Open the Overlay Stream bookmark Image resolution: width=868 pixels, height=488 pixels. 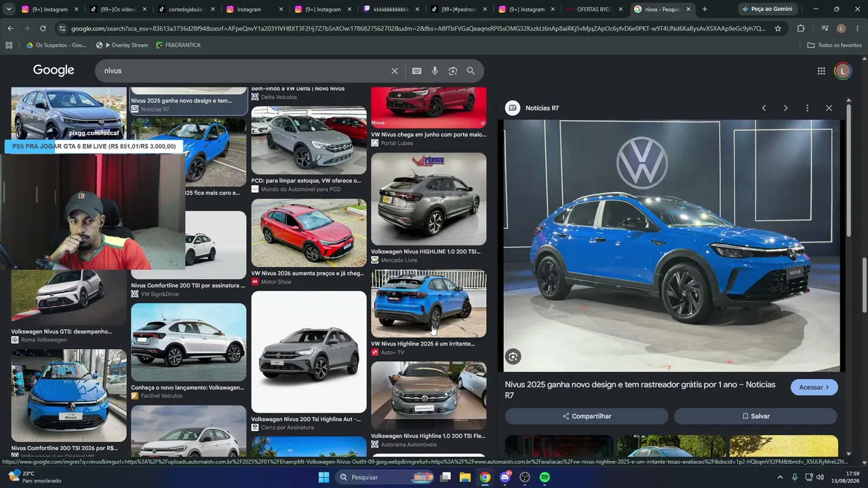pos(122,45)
